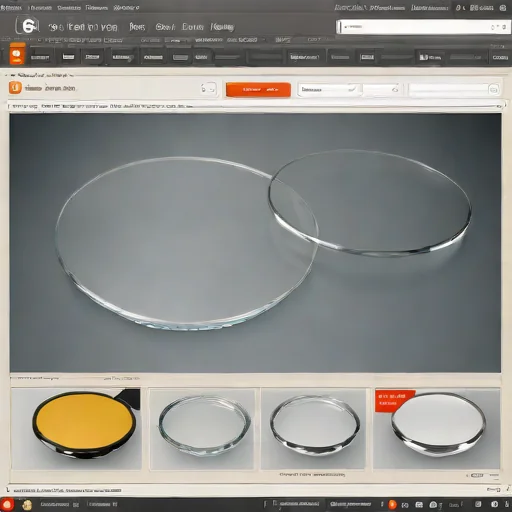Select the yellow pan thumbnail

(x=76, y=429)
